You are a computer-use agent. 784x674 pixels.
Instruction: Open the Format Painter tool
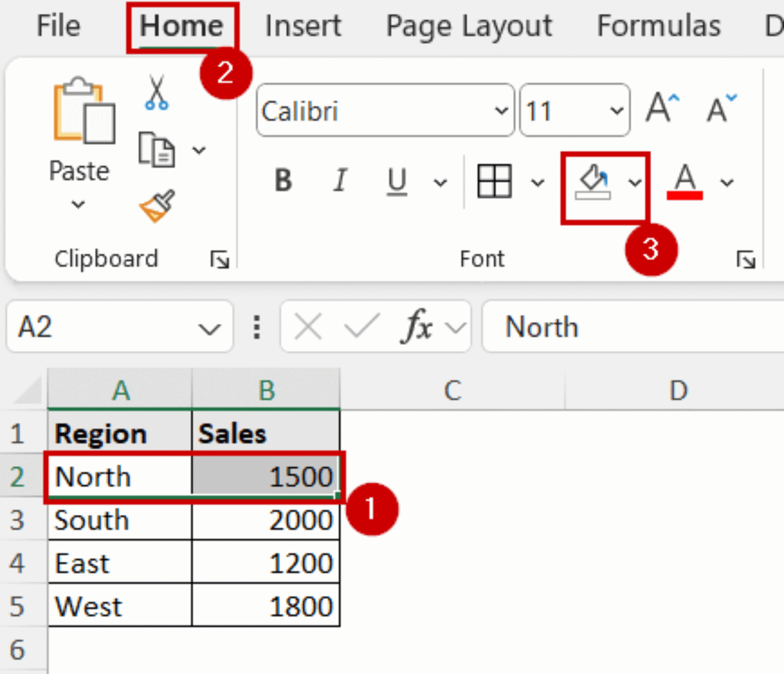(158, 206)
